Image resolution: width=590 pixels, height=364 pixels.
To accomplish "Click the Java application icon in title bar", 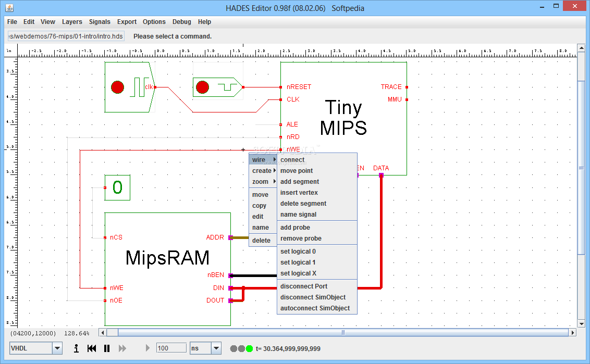I will [9, 8].
